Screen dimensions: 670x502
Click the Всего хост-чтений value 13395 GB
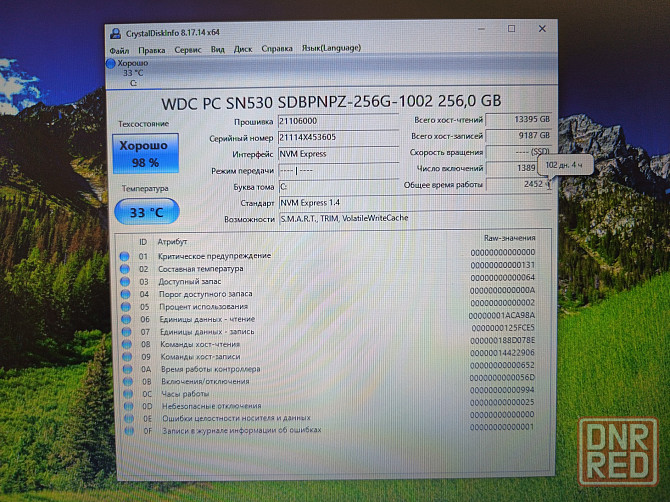pyautogui.click(x=518, y=120)
